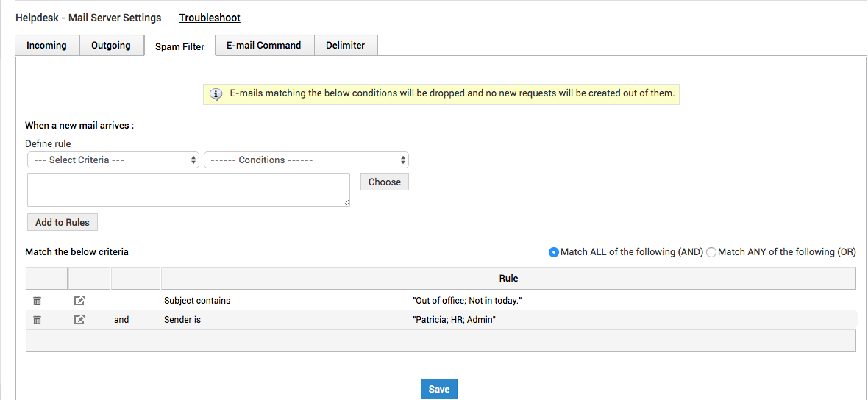This screenshot has width=868, height=400.
Task: Delete the "Sender is" rule via trash icon
Action: tap(38, 320)
